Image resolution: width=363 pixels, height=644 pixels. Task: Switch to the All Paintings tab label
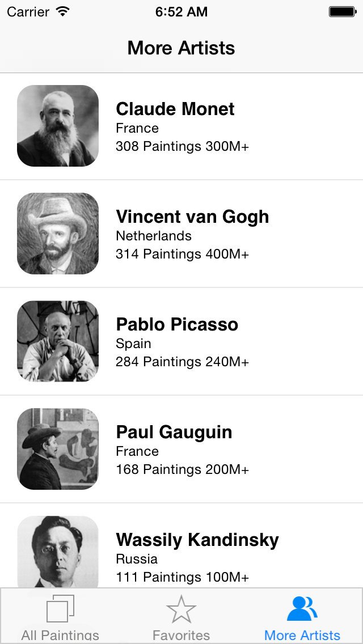click(60, 635)
